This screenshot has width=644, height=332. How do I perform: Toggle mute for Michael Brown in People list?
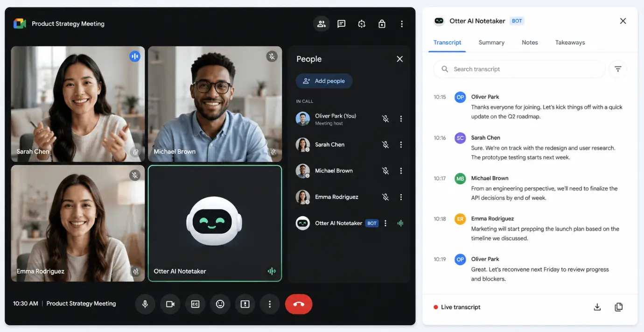click(x=385, y=171)
